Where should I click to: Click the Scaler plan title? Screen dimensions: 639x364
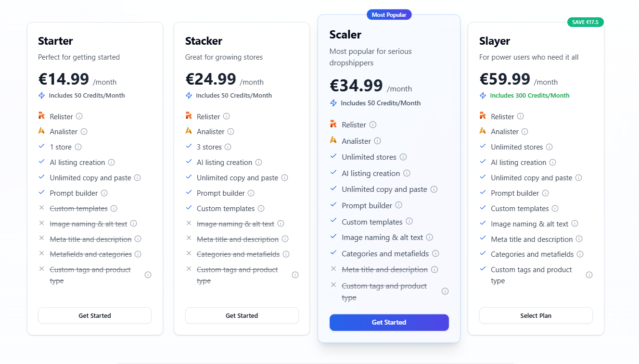tap(345, 35)
